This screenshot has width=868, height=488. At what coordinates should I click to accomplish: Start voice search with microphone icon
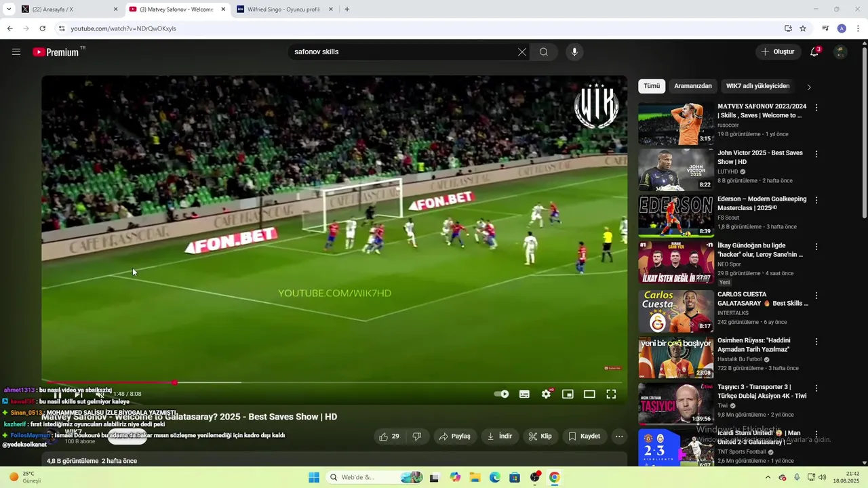[x=574, y=52]
